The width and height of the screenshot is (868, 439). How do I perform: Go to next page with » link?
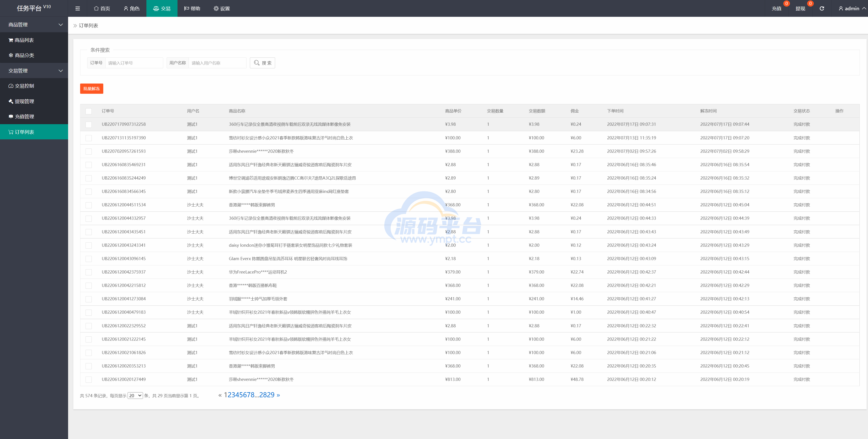point(278,395)
